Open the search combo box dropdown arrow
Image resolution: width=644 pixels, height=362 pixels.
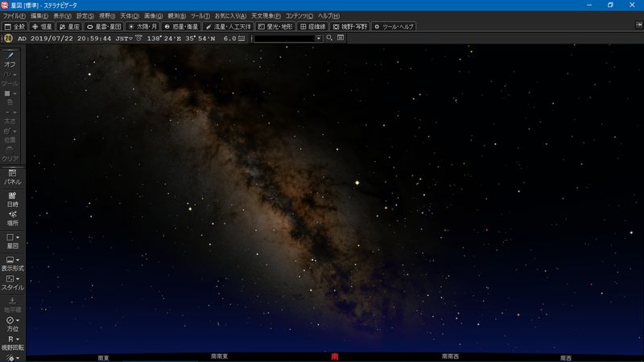click(319, 38)
